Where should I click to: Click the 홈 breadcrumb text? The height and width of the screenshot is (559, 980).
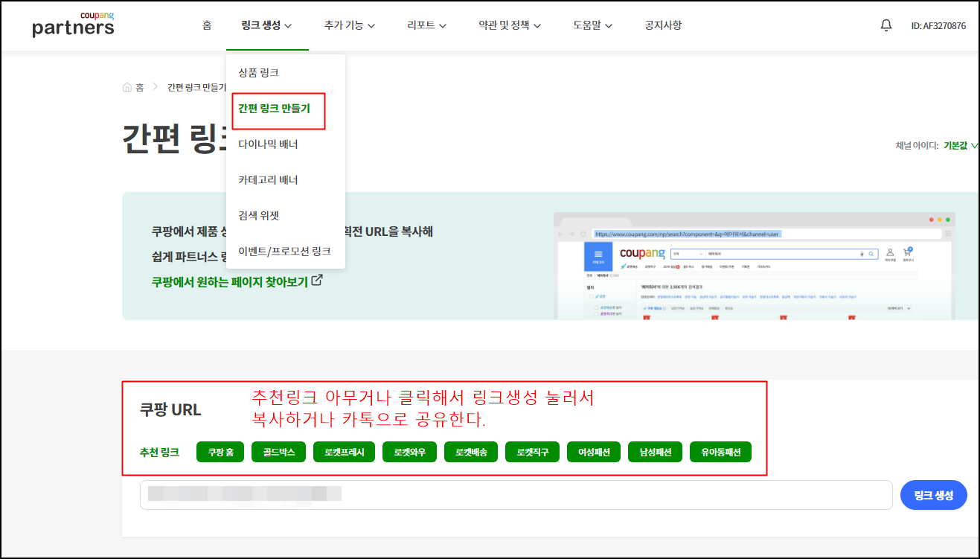click(140, 87)
